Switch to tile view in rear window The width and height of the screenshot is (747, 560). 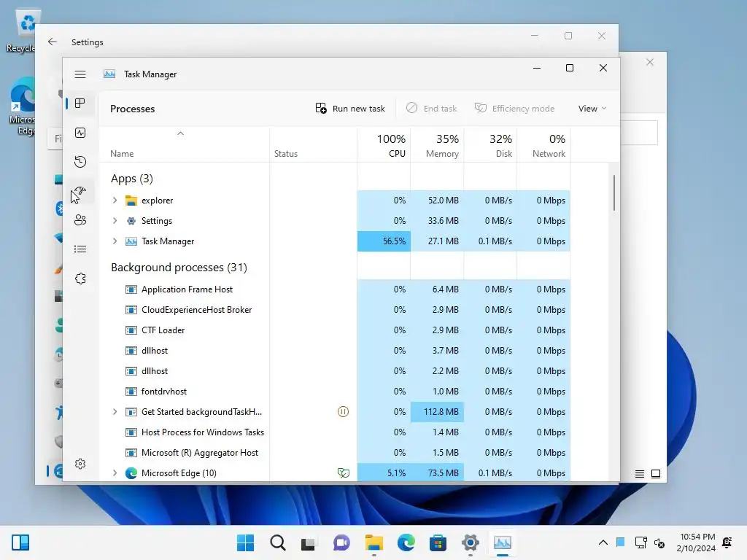pyautogui.click(x=656, y=474)
